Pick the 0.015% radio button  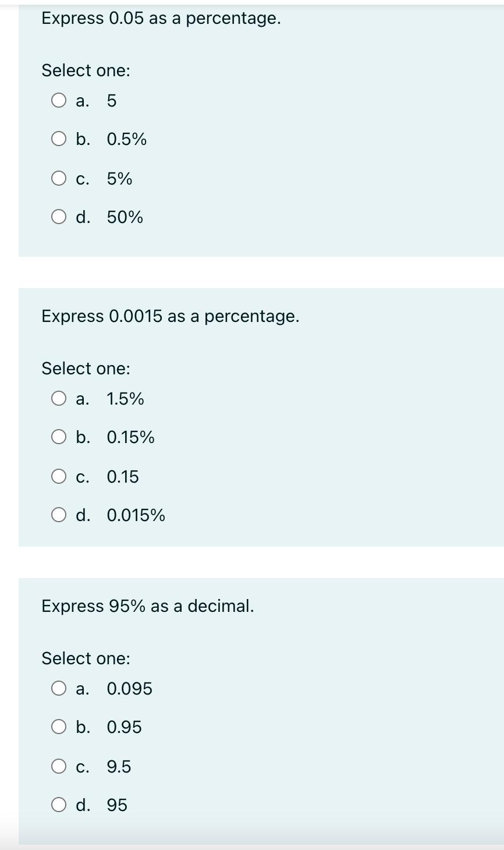click(x=59, y=515)
